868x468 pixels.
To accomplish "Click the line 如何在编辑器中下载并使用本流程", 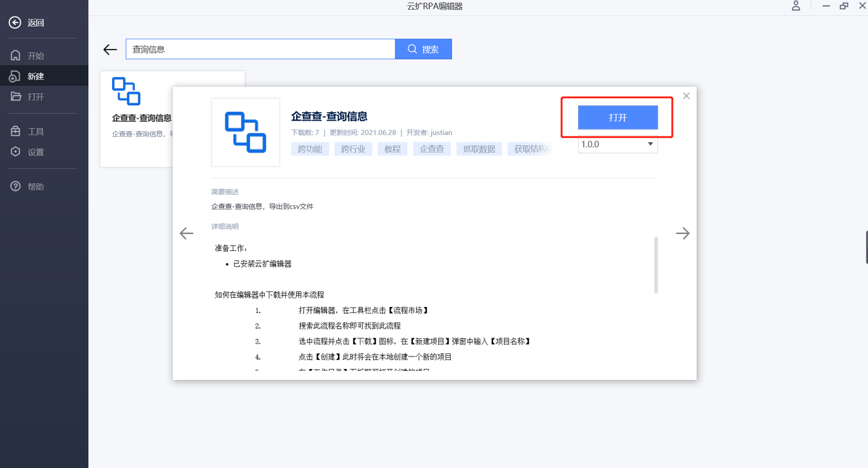I will coord(269,295).
